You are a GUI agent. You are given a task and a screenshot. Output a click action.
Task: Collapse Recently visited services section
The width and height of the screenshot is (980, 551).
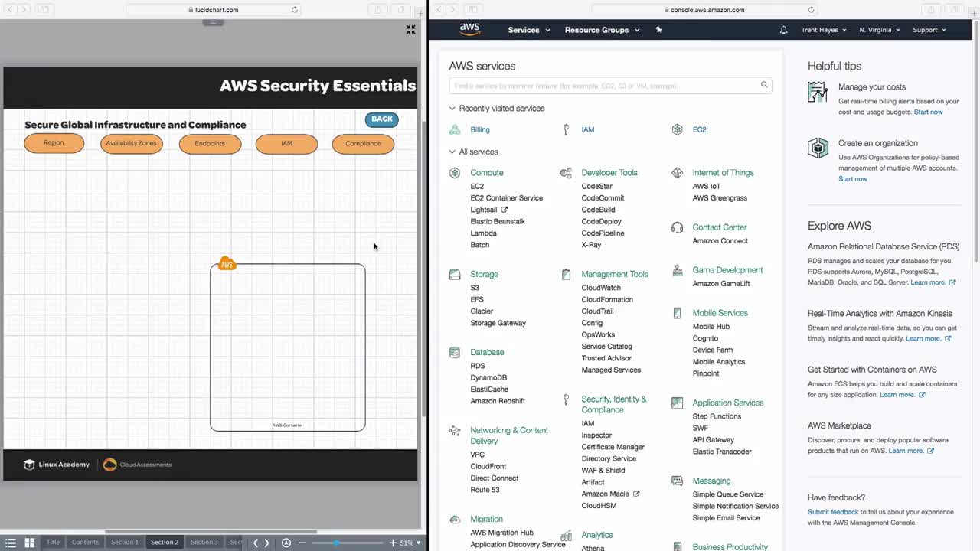point(497,109)
